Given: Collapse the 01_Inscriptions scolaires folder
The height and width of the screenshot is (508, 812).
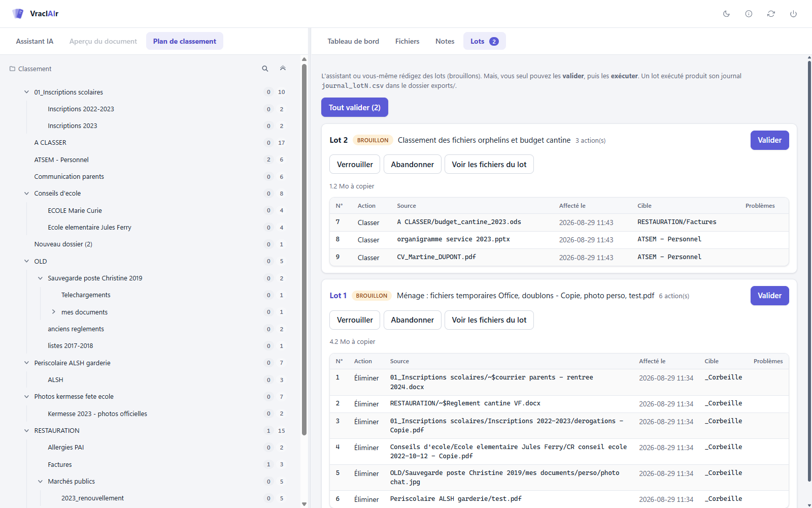Looking at the screenshot, I should (26, 92).
